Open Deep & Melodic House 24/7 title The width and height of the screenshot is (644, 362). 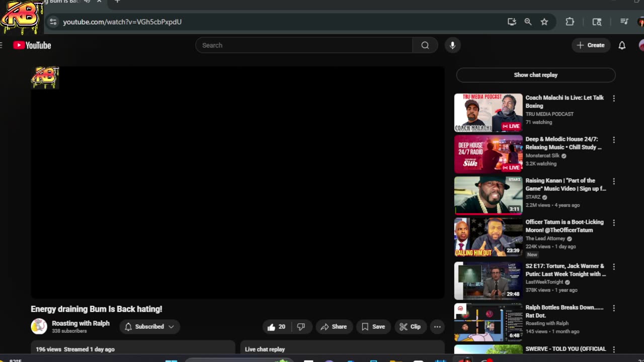(x=563, y=143)
